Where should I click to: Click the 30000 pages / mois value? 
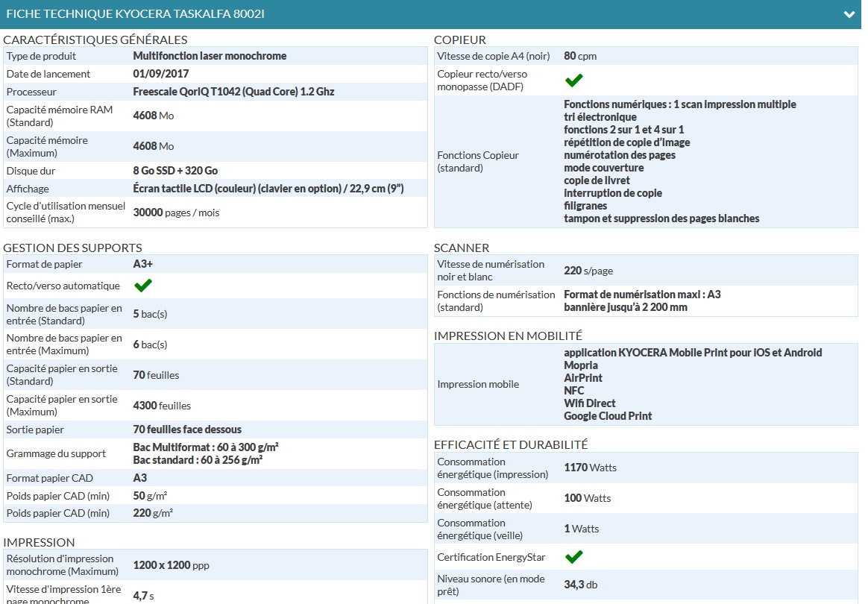point(176,213)
